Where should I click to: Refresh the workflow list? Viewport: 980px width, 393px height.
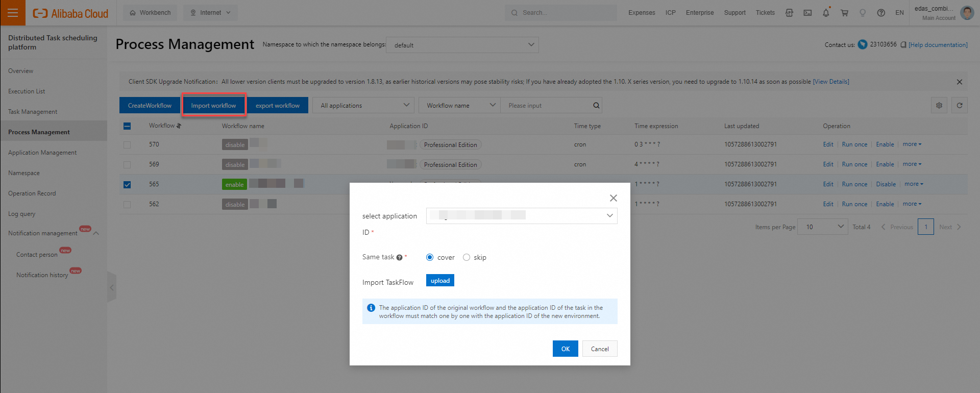960,106
